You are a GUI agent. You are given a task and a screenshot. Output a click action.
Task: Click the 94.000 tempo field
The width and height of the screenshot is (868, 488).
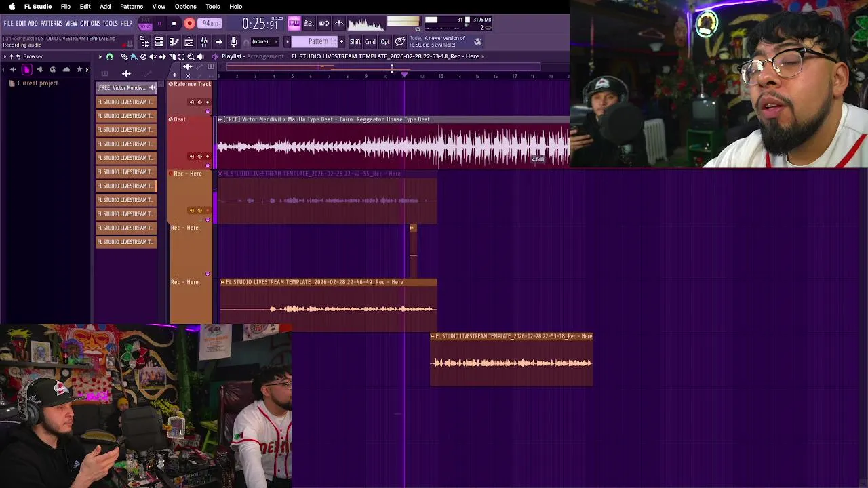210,23
